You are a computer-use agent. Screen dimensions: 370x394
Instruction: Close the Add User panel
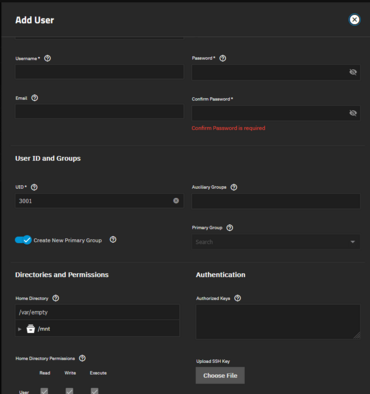click(354, 20)
